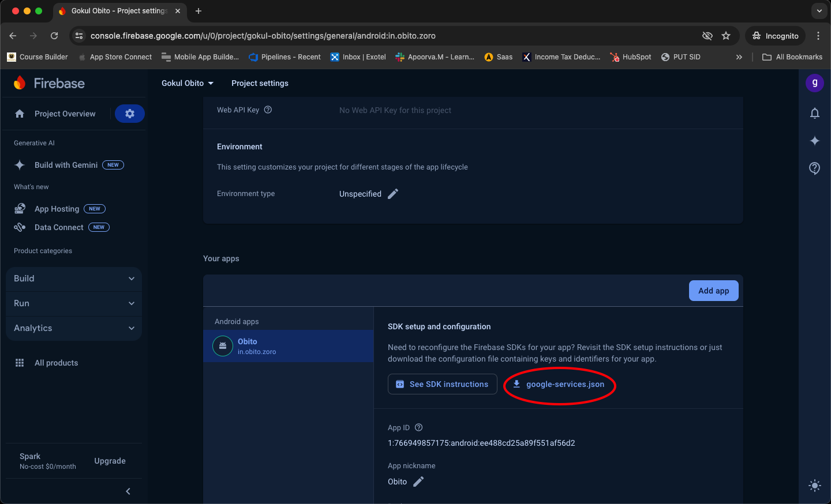This screenshot has height=504, width=831.
Task: Click the browser back arrow
Action: coord(13,36)
